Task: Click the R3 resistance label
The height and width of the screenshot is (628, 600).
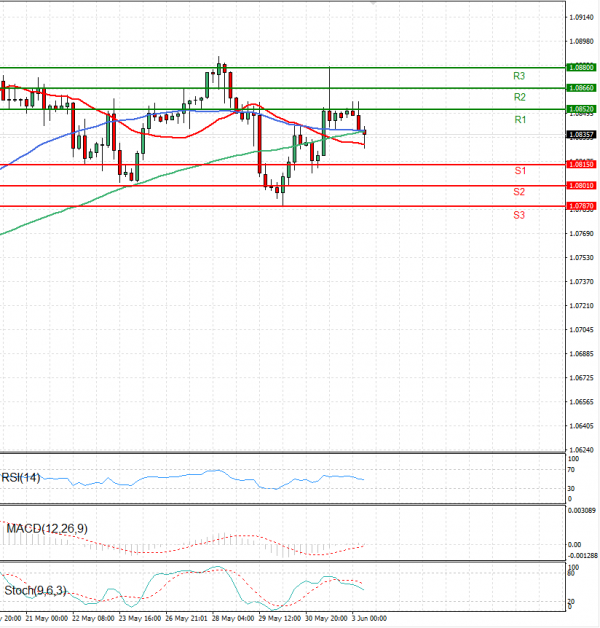Action: coord(519,76)
